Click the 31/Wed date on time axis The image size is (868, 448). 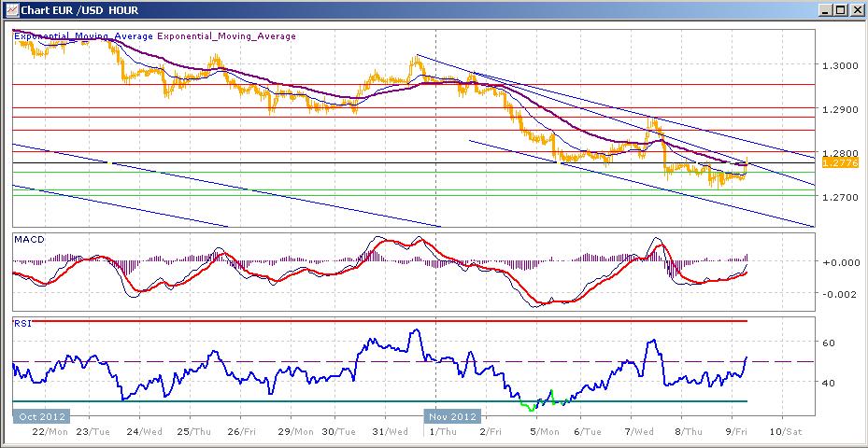pyautogui.click(x=390, y=432)
